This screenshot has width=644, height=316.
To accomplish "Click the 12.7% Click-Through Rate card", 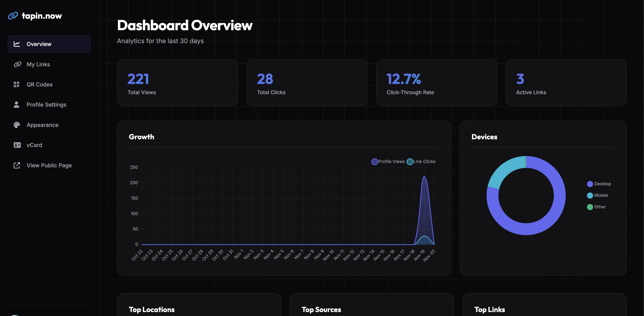I will click(436, 82).
